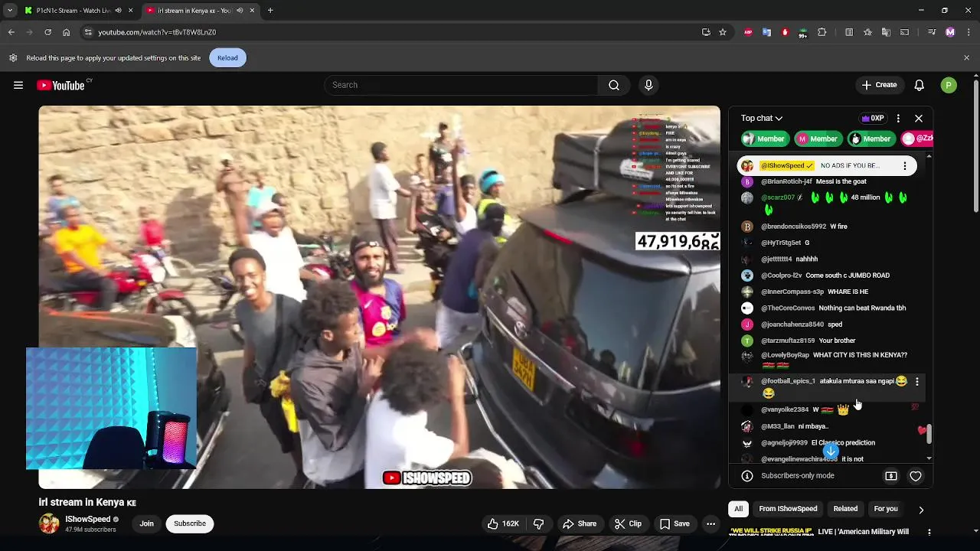Open more actions under the video

pos(710,523)
